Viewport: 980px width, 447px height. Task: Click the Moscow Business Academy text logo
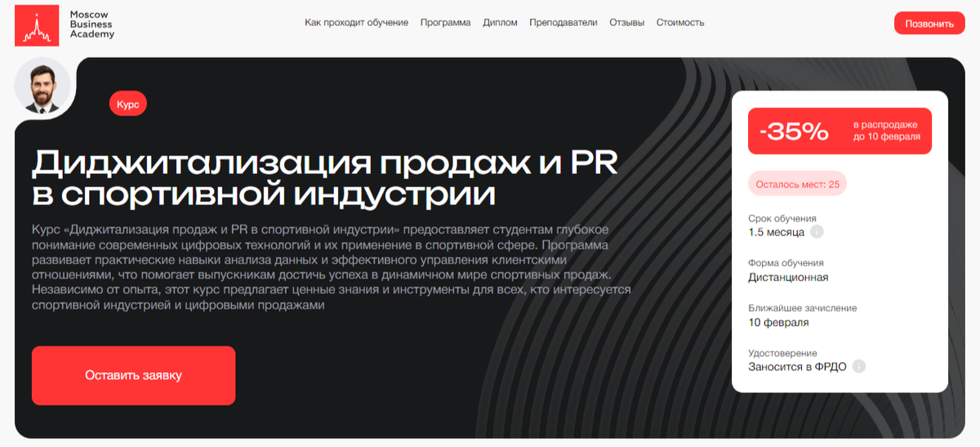click(92, 25)
